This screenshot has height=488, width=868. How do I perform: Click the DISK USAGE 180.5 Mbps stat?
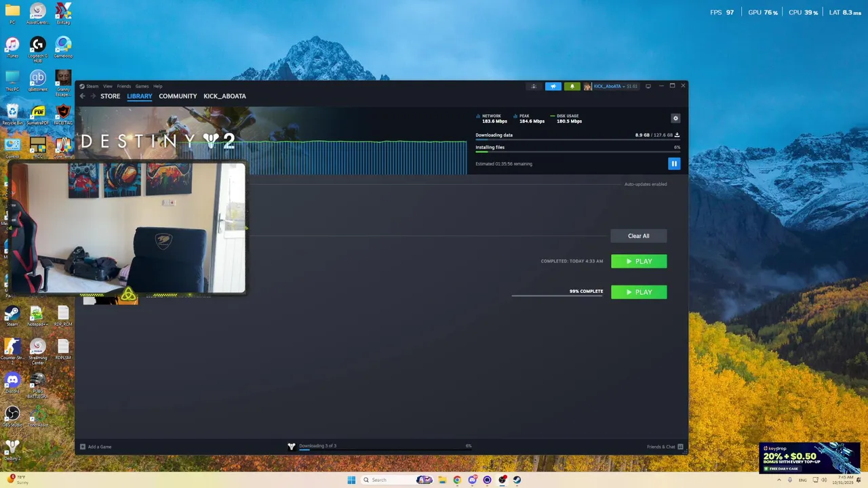pyautogui.click(x=567, y=119)
